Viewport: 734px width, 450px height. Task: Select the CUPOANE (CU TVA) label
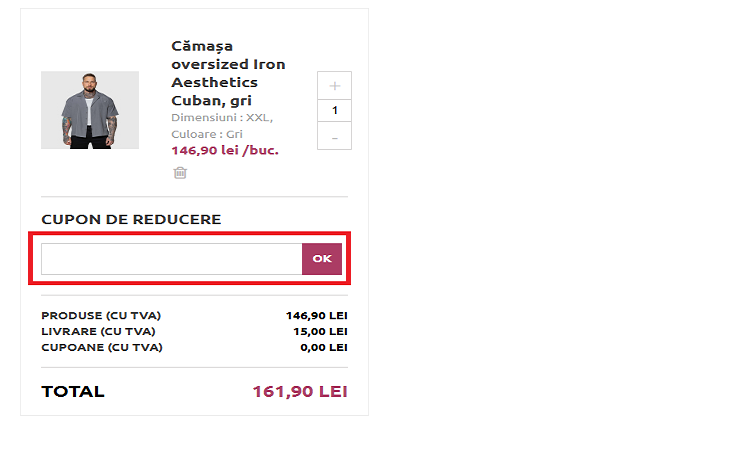pos(102,347)
